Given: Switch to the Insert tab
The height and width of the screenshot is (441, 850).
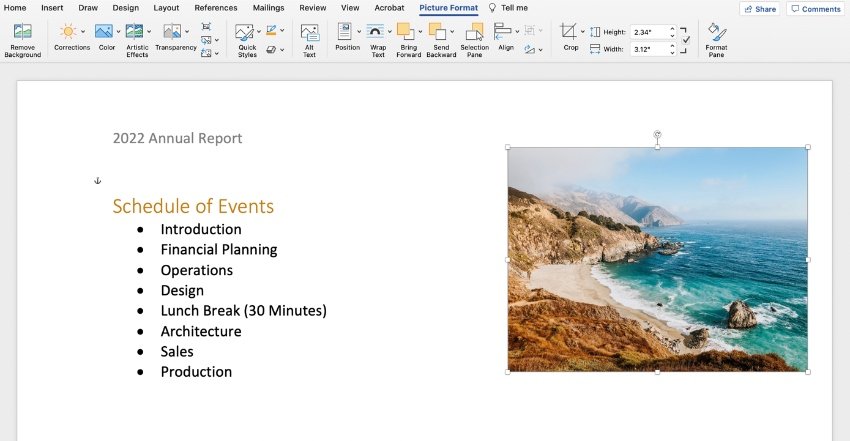Looking at the screenshot, I should click(52, 8).
